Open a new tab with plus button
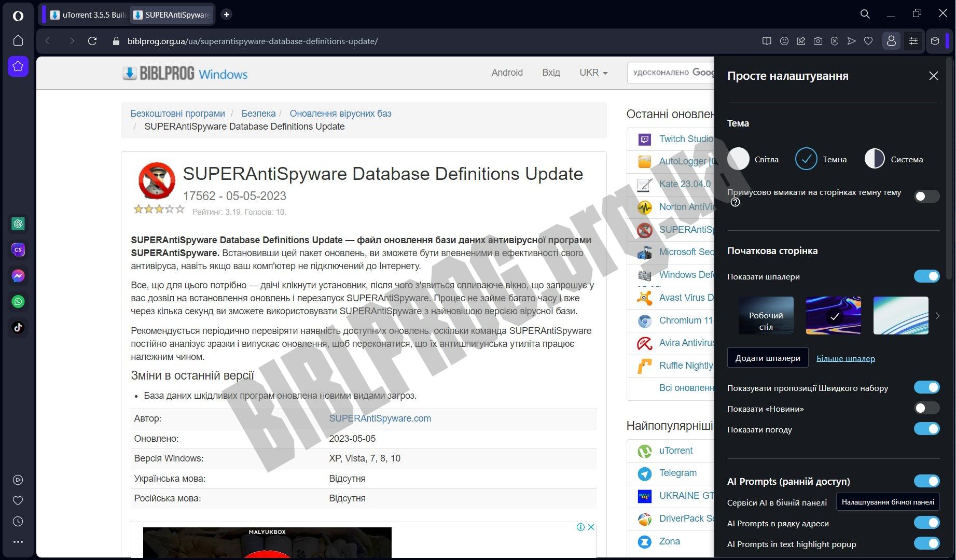956x560 pixels. pos(226,15)
